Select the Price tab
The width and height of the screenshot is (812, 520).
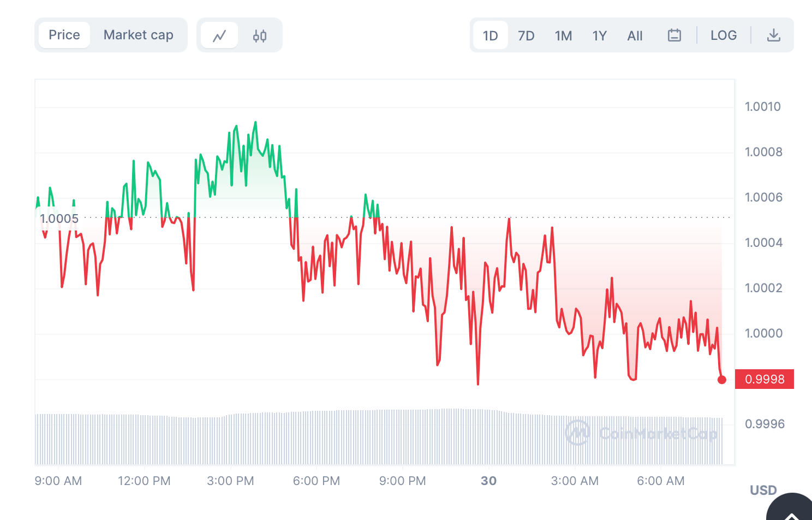coord(64,35)
